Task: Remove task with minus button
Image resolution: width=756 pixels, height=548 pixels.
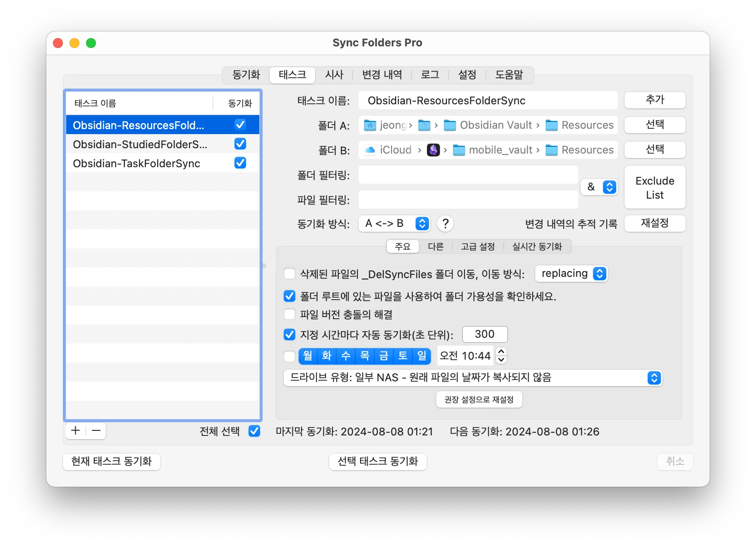Action: [96, 431]
